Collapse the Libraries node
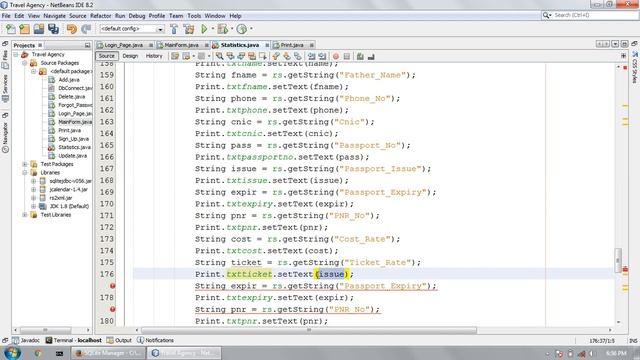Screen dimensions: 640x360 [x=25, y=173]
